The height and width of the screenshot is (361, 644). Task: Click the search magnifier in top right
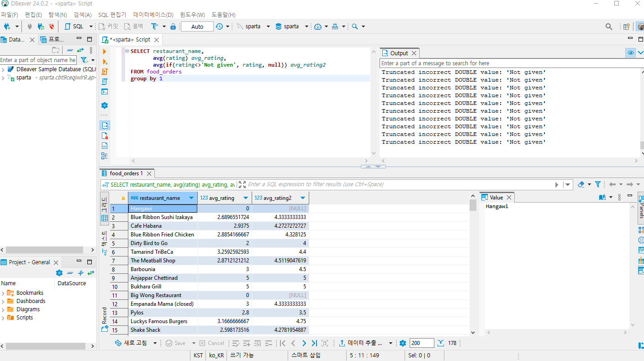(609, 26)
